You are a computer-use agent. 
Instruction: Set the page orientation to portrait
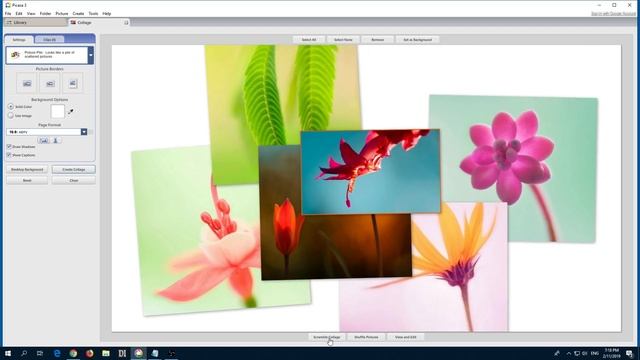point(56,140)
